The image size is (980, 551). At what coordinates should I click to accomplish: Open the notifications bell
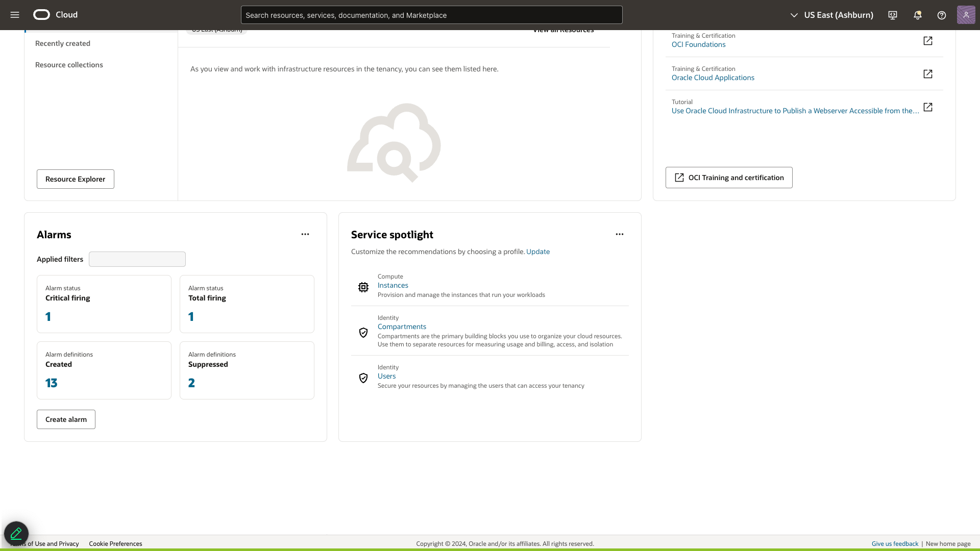(x=917, y=15)
